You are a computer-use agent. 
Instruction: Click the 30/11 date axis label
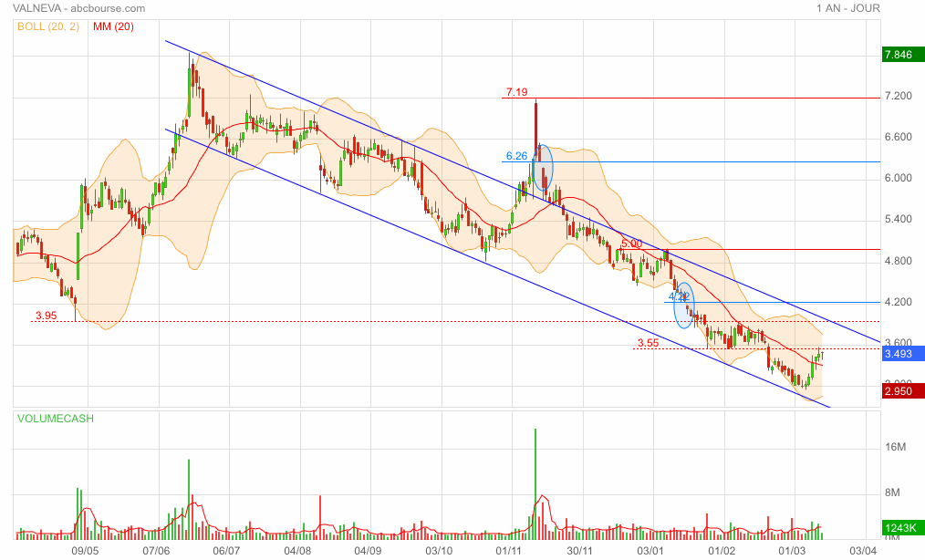pos(579,551)
